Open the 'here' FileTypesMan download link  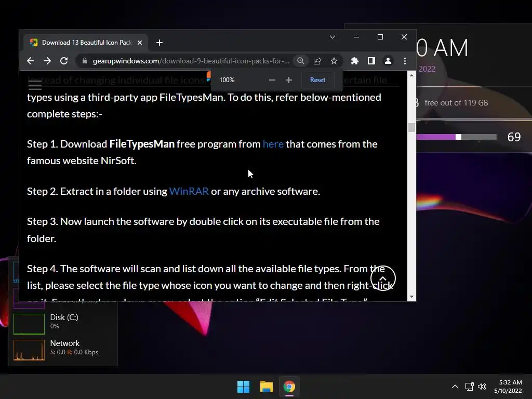(x=273, y=144)
